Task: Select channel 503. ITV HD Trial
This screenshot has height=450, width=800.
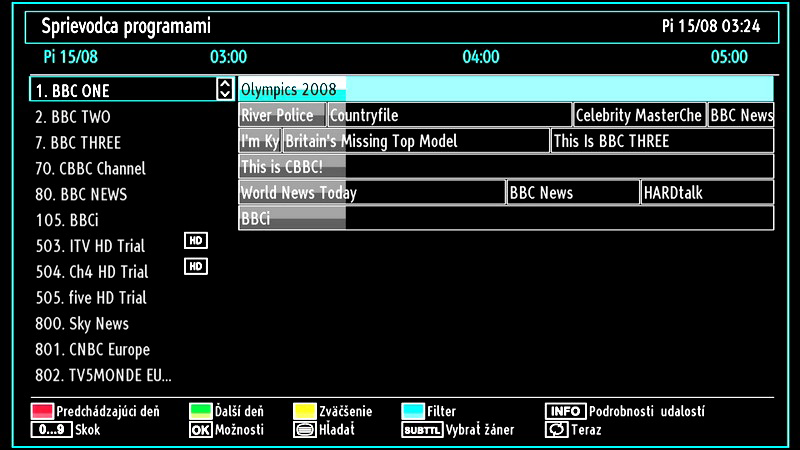Action: coord(90,246)
